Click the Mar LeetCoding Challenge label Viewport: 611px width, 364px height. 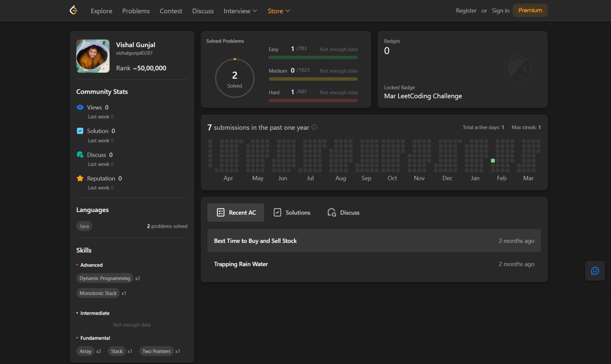click(423, 96)
